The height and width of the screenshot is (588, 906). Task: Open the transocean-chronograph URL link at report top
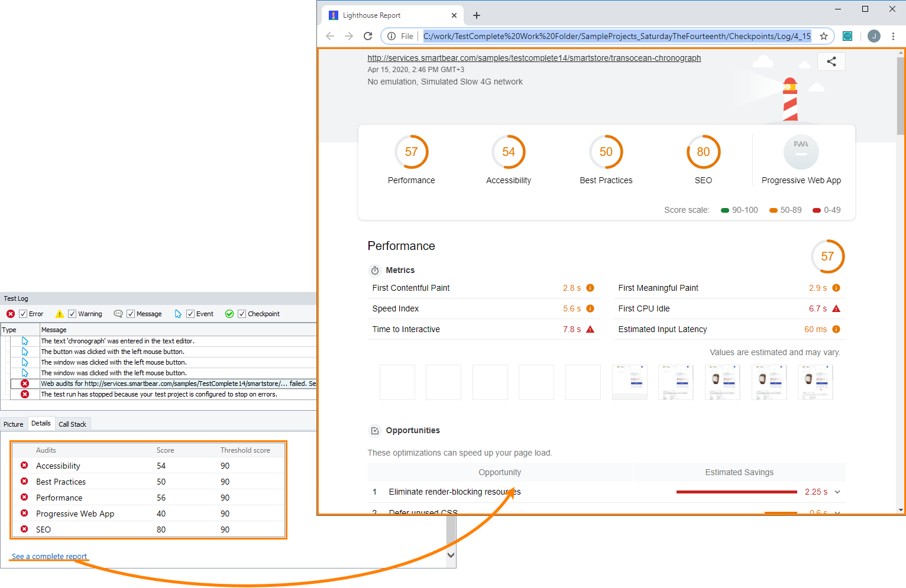pyautogui.click(x=533, y=58)
